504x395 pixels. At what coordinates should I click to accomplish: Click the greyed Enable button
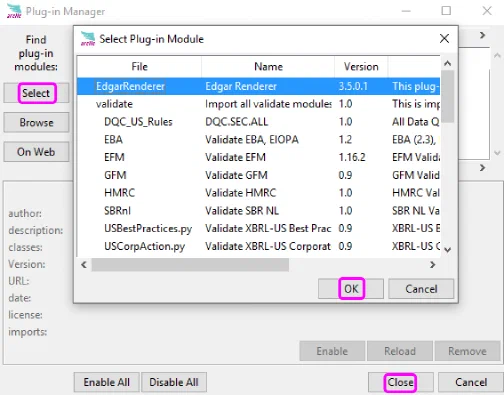332,351
